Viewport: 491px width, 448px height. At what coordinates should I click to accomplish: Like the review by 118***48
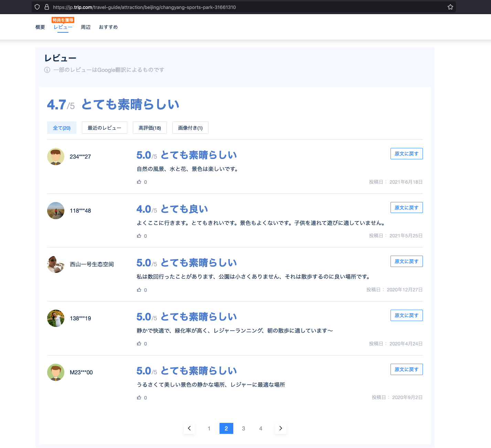coord(139,236)
